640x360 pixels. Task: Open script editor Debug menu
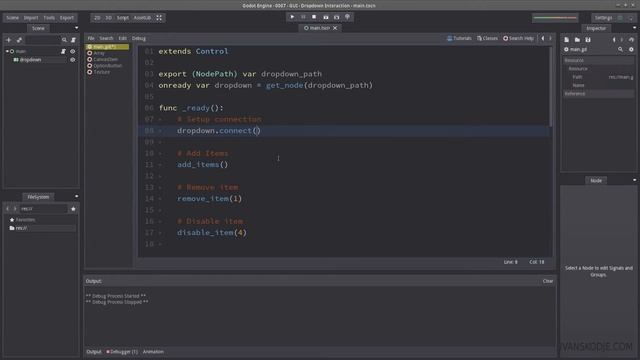coord(139,38)
